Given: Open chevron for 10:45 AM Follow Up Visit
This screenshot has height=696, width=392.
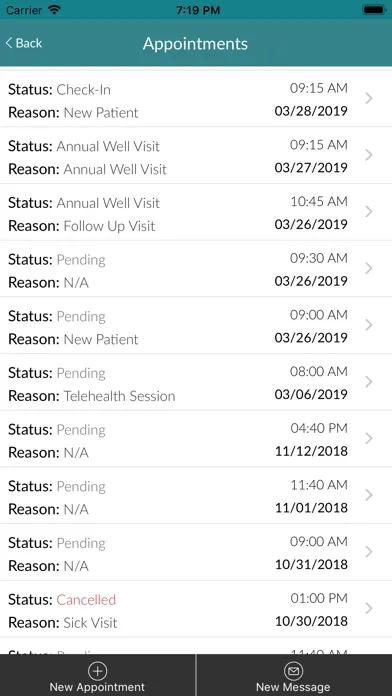Looking at the screenshot, I should pos(368,212).
